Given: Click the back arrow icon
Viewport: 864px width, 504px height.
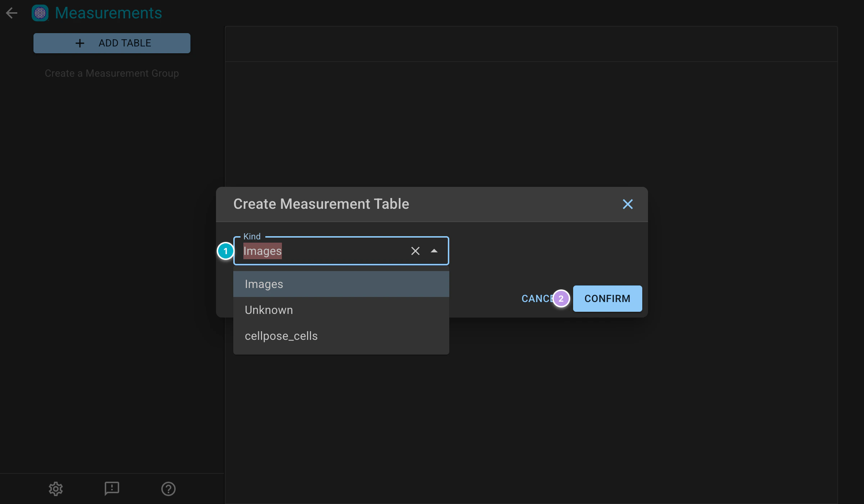Looking at the screenshot, I should point(12,13).
